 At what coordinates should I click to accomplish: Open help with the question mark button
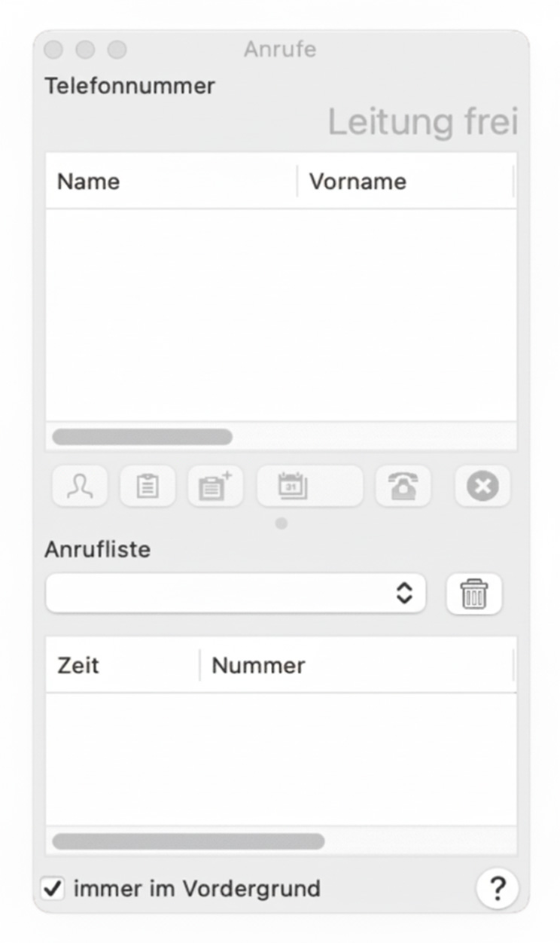(497, 889)
